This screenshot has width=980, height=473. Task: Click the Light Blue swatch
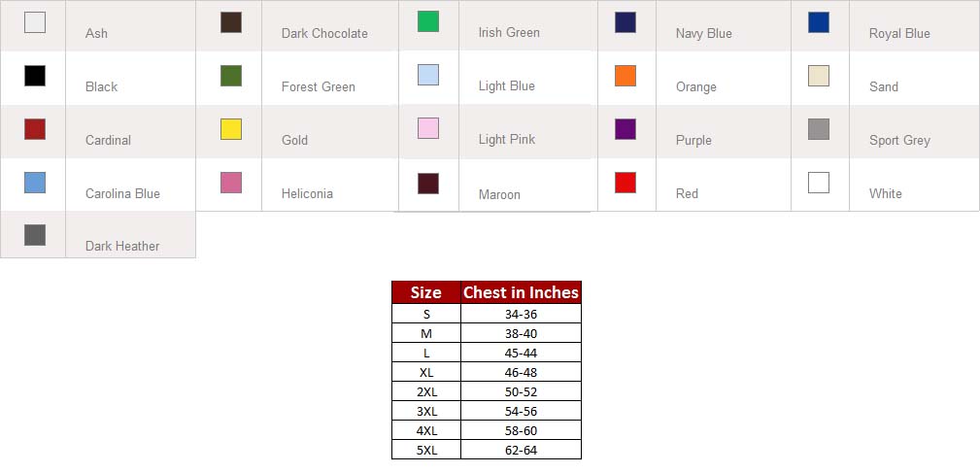[x=428, y=75]
